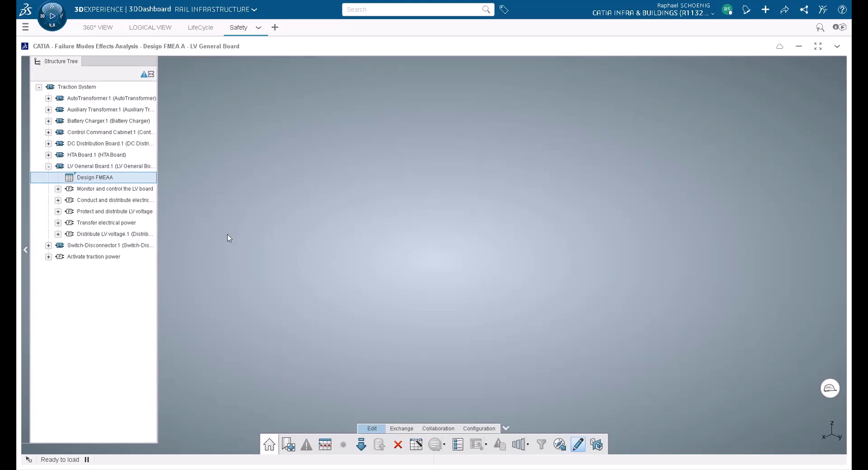Click the funnel filter icon in toolbar
Viewport: 868px width, 470px height.
click(x=541, y=445)
